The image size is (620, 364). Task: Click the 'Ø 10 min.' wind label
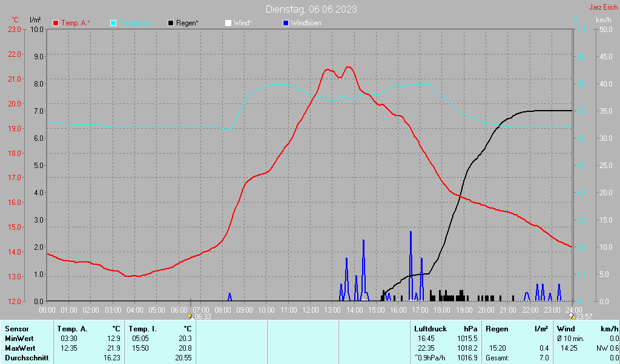pyautogui.click(x=570, y=339)
